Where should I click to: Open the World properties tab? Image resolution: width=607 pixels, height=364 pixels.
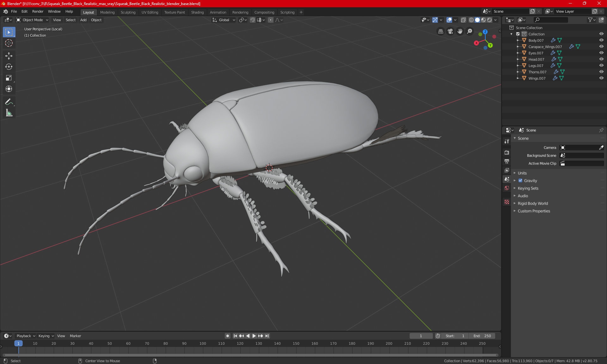(507, 188)
